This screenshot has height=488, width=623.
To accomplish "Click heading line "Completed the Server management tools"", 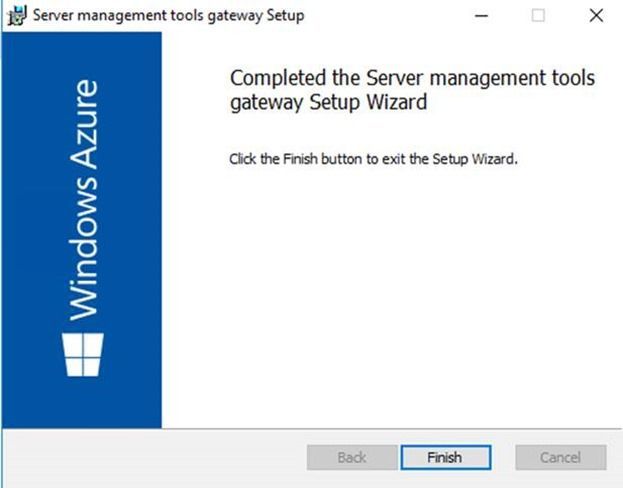I will tap(412, 79).
